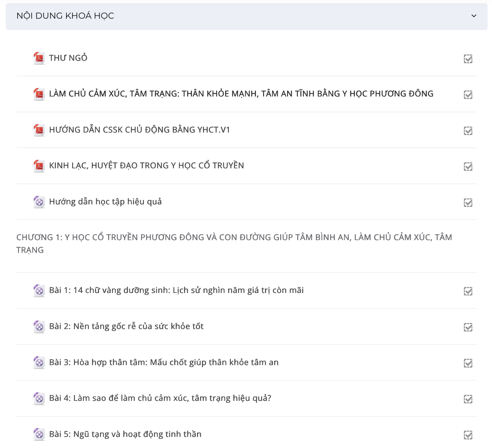Screen dimensions: 492x448
Task: Toggle completion checkbox for Bài 2
Action: pos(468,327)
